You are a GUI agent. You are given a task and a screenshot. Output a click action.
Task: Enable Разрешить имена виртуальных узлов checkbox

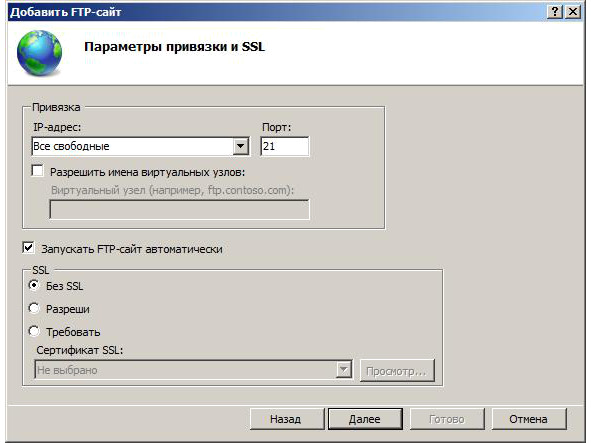tap(37, 171)
